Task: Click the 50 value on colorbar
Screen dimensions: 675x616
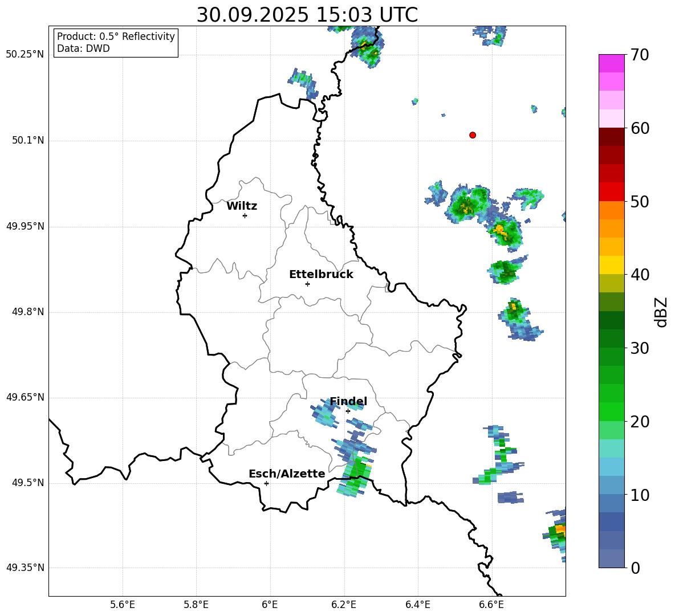Action: click(x=640, y=202)
